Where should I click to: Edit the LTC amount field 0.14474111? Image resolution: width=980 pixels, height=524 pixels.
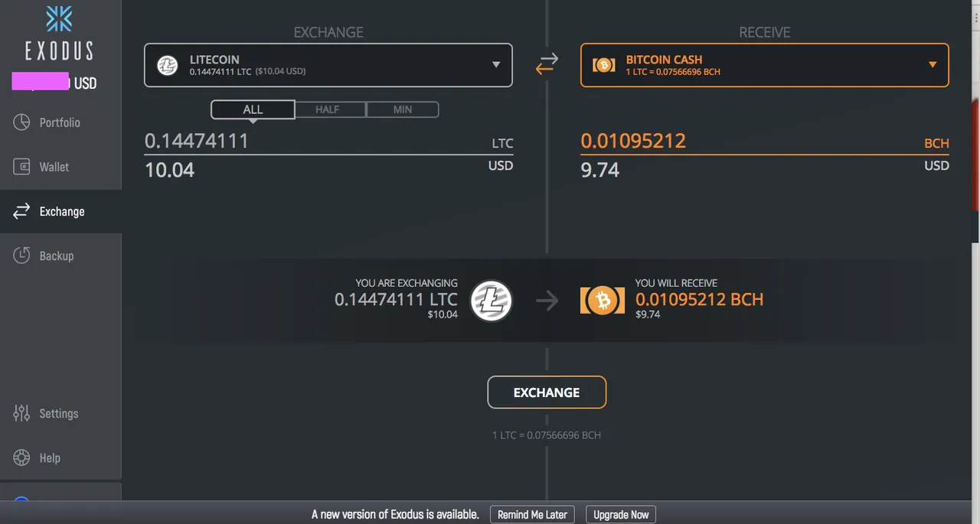click(328, 142)
